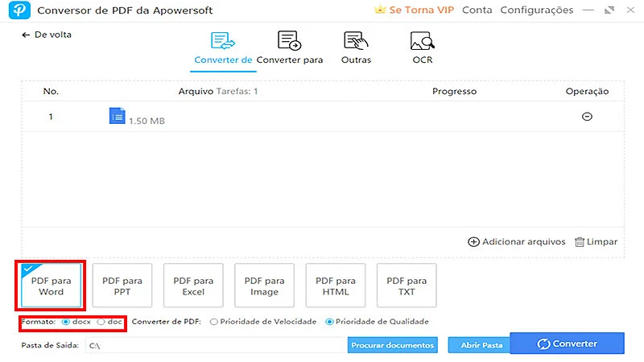Remove file number 1 with the minus icon
This screenshot has width=644, height=362.
(587, 117)
